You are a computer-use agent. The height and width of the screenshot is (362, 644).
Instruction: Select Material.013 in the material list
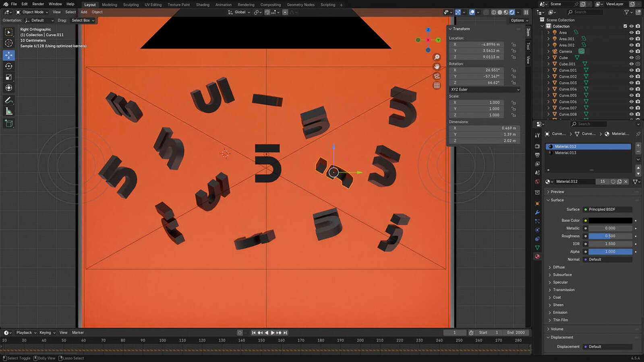565,153
